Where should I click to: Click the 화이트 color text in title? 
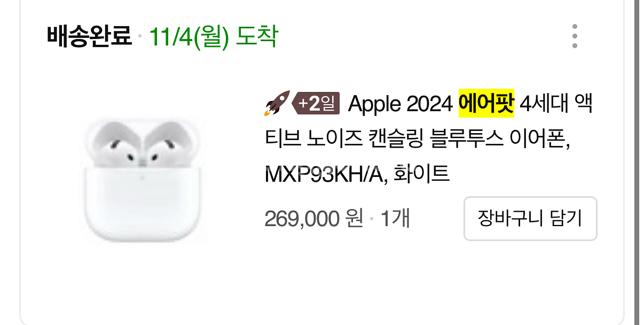click(421, 174)
